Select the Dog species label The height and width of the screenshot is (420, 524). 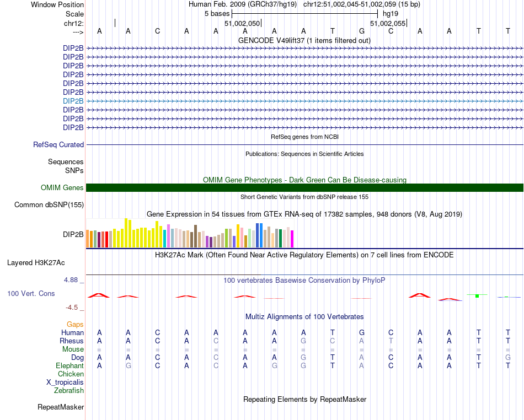[77, 358]
